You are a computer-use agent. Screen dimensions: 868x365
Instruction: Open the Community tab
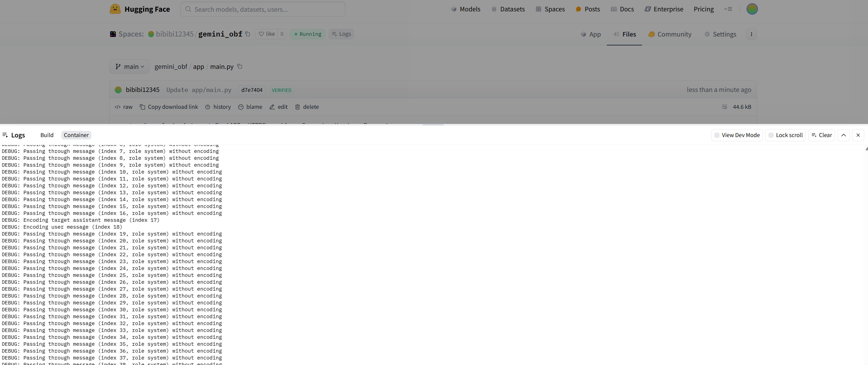coord(670,34)
